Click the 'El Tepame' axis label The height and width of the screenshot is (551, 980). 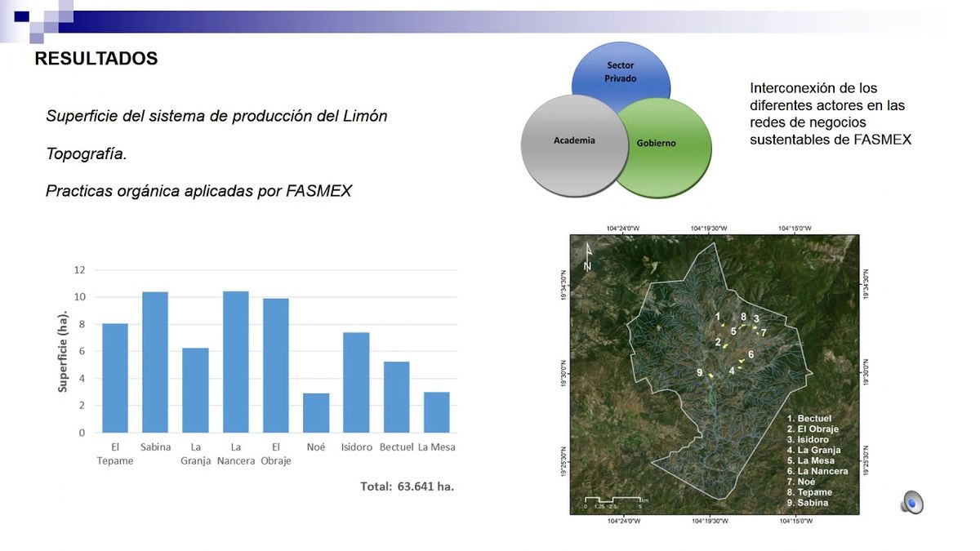[x=115, y=454]
